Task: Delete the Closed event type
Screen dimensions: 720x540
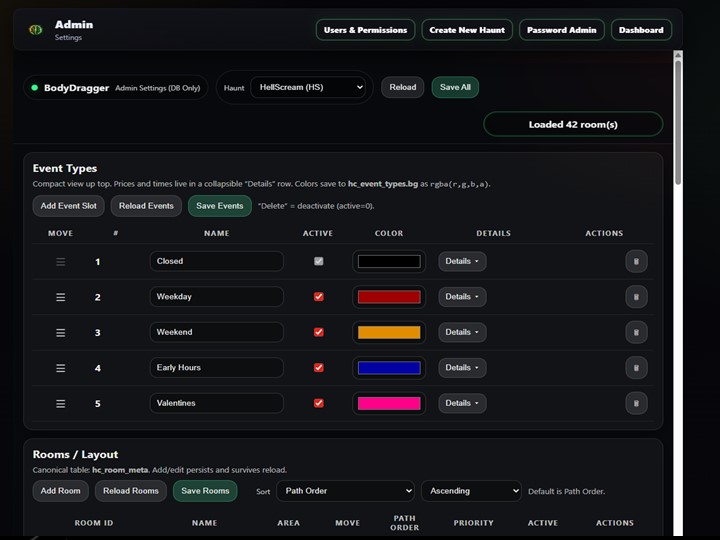Action: tap(636, 261)
